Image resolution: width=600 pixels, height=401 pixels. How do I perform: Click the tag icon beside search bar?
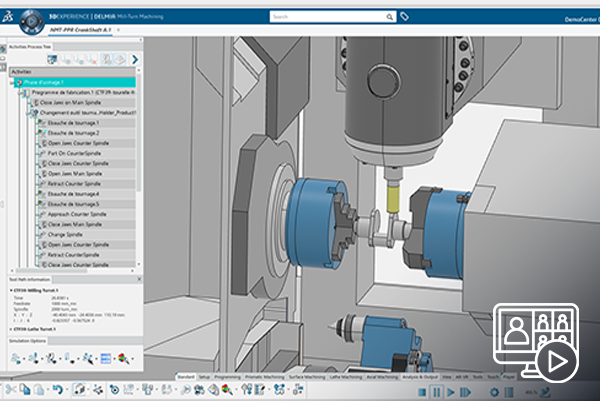(x=404, y=17)
